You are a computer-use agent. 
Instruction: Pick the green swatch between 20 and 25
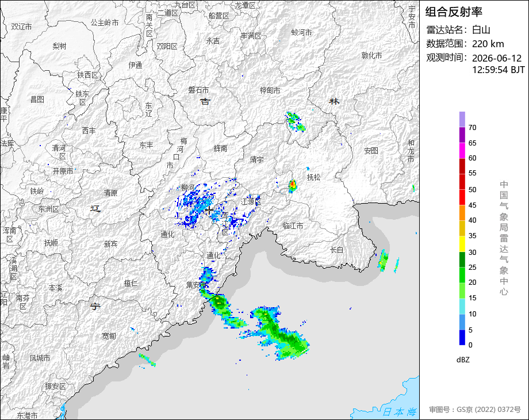coord(462,275)
